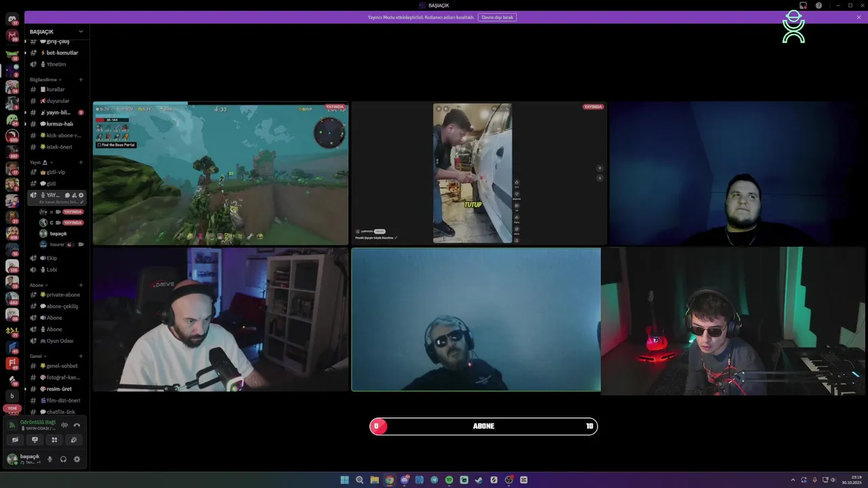Edit YAYIN channel settings gear
This screenshot has width=868, height=488.
(81, 195)
